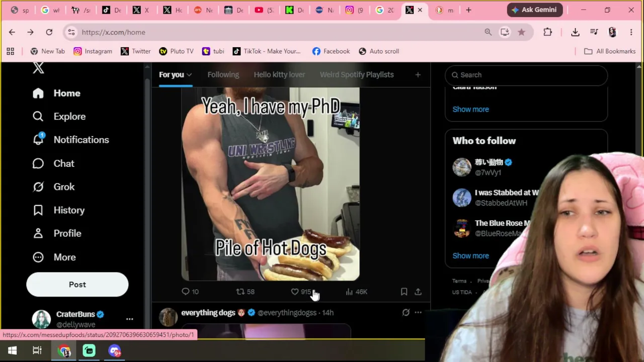
Task: Open the media controls button
Action: coord(594,32)
